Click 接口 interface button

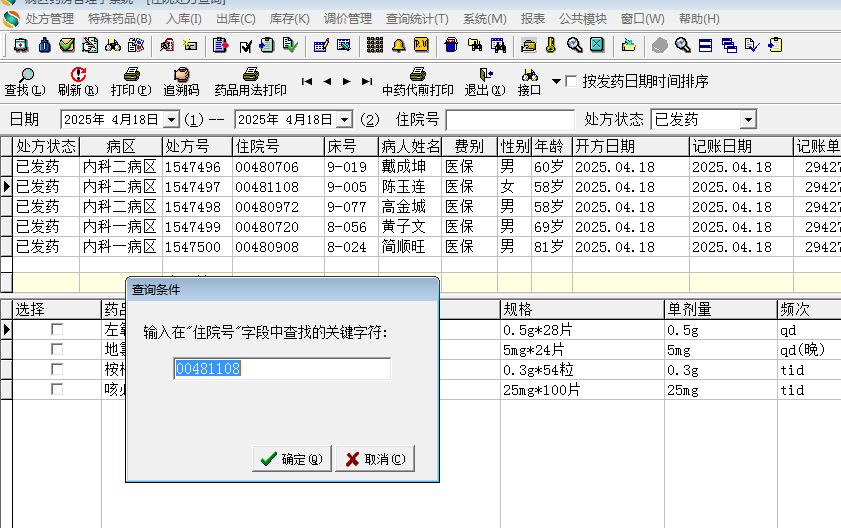click(x=529, y=82)
